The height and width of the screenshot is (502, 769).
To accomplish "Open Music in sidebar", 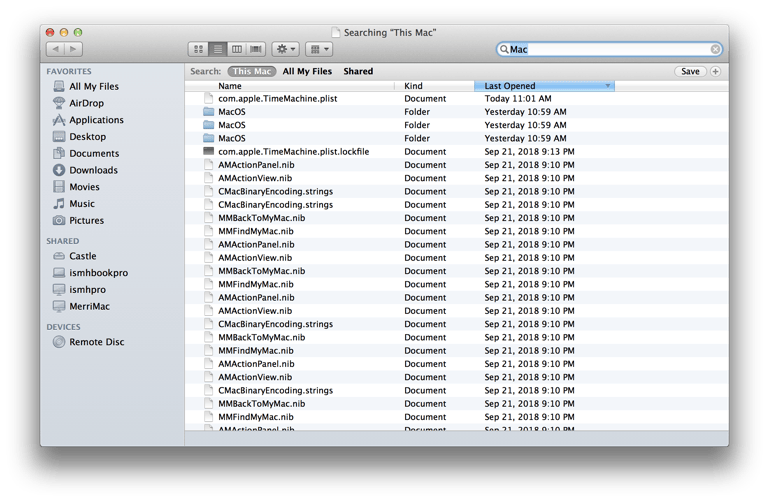I will (x=74, y=203).
